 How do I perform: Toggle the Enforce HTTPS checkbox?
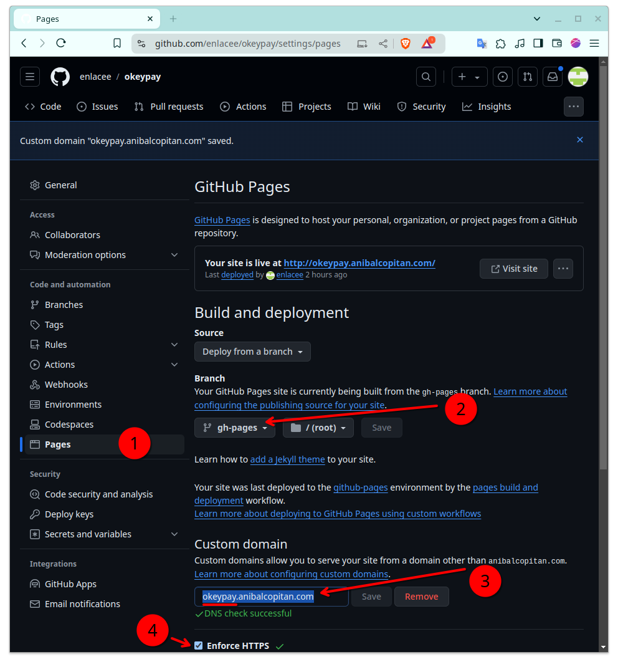(198, 645)
